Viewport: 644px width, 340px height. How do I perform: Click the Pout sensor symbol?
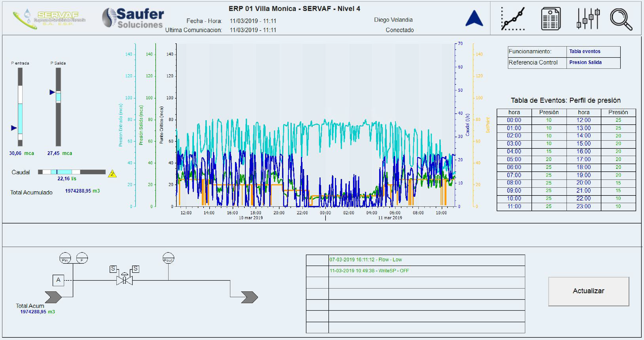coord(168,258)
